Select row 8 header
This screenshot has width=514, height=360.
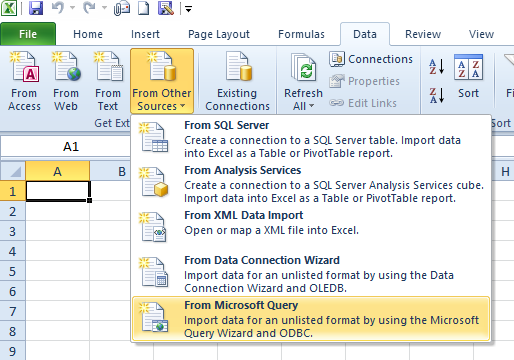[x=13, y=331]
